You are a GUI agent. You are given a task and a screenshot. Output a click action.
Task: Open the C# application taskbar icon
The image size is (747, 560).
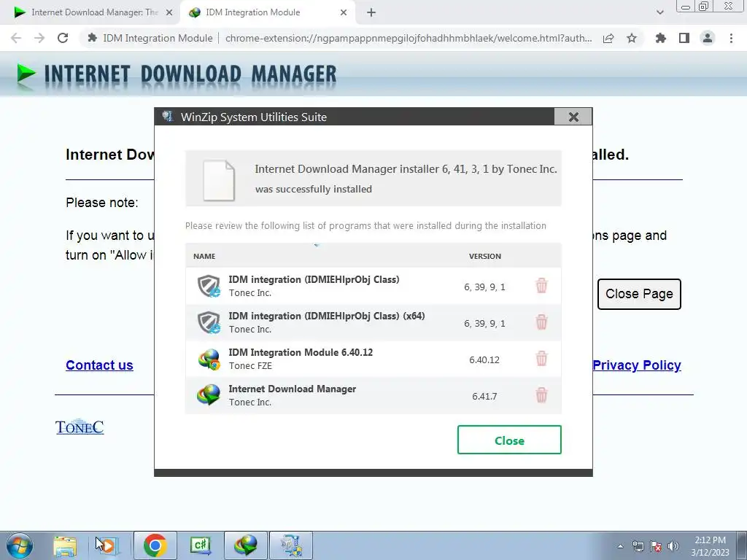pyautogui.click(x=201, y=545)
